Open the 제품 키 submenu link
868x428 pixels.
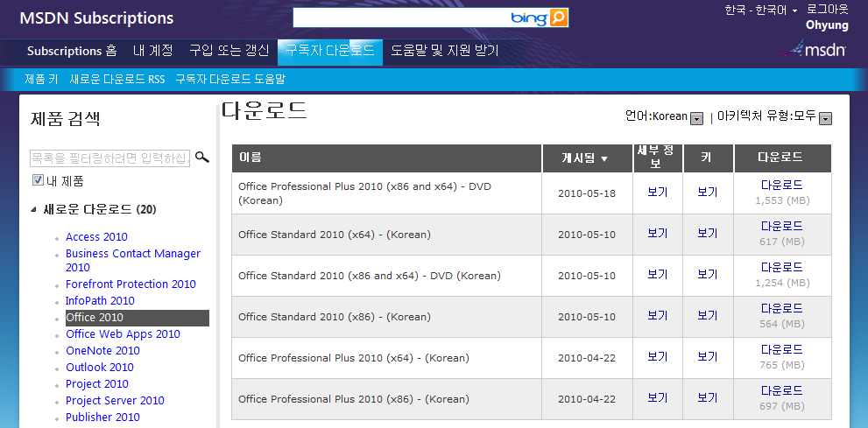(x=41, y=79)
